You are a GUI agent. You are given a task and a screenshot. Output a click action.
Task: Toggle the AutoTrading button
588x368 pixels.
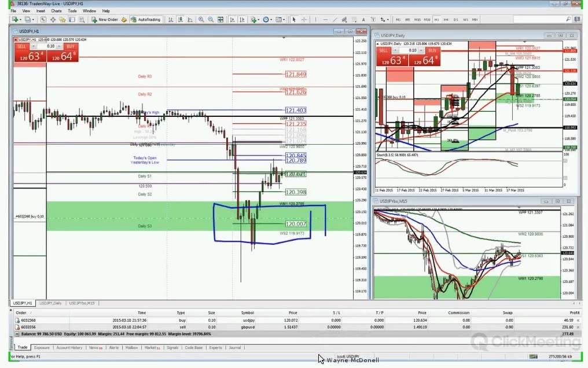[145, 20]
